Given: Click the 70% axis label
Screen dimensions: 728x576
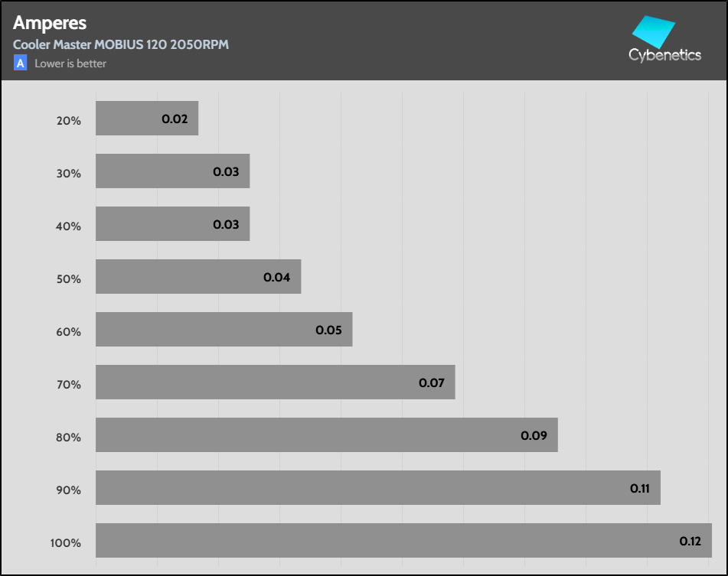Looking at the screenshot, I should coord(68,385).
